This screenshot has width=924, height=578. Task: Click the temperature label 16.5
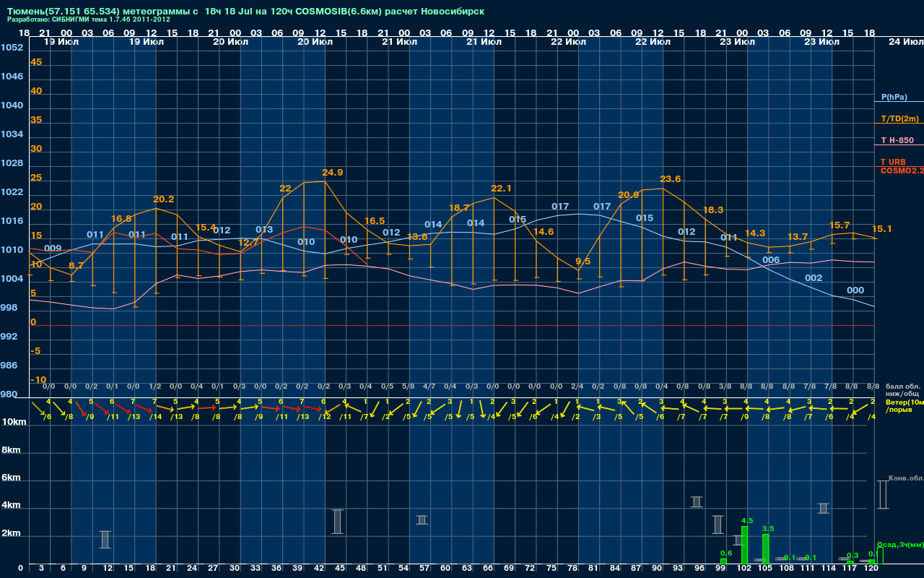[x=375, y=221]
